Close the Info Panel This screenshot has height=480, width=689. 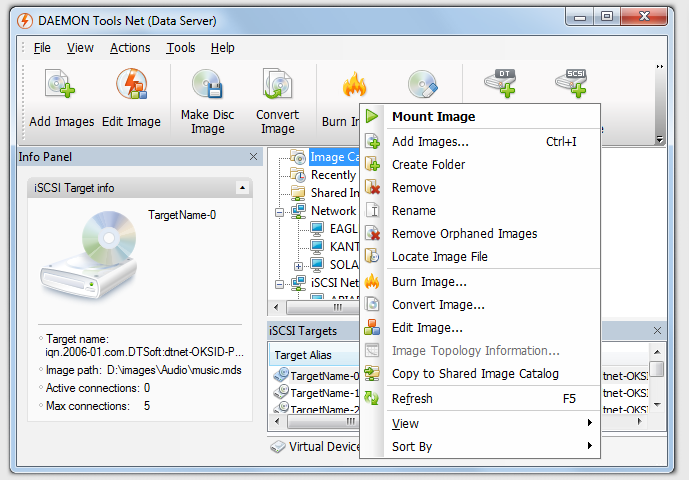[254, 156]
